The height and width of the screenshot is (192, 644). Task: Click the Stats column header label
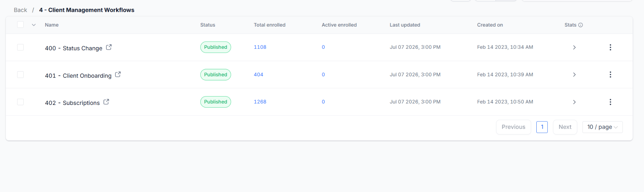pyautogui.click(x=570, y=25)
